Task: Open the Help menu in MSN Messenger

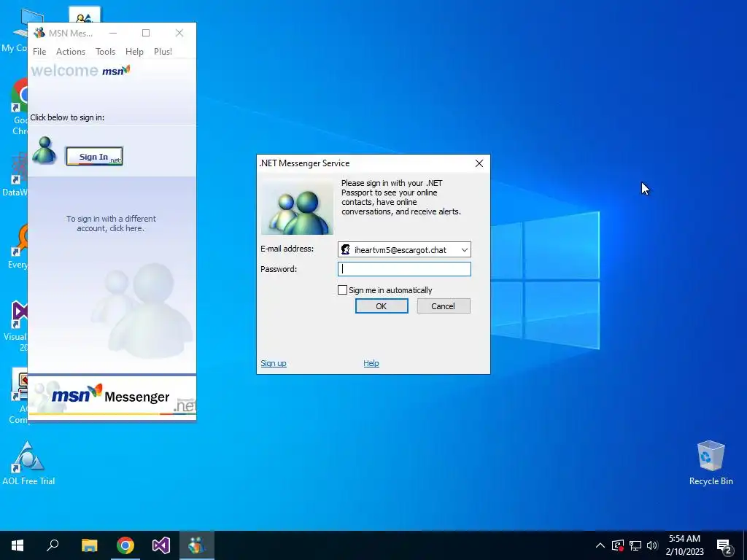Action: coord(134,52)
